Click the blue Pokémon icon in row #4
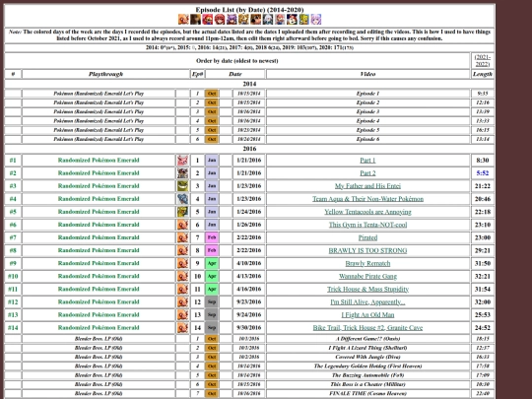The image size is (532, 399). (182, 199)
